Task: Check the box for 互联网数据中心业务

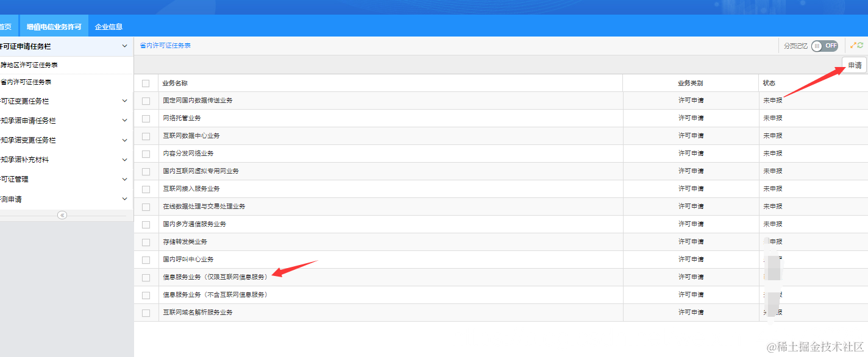Action: point(146,136)
